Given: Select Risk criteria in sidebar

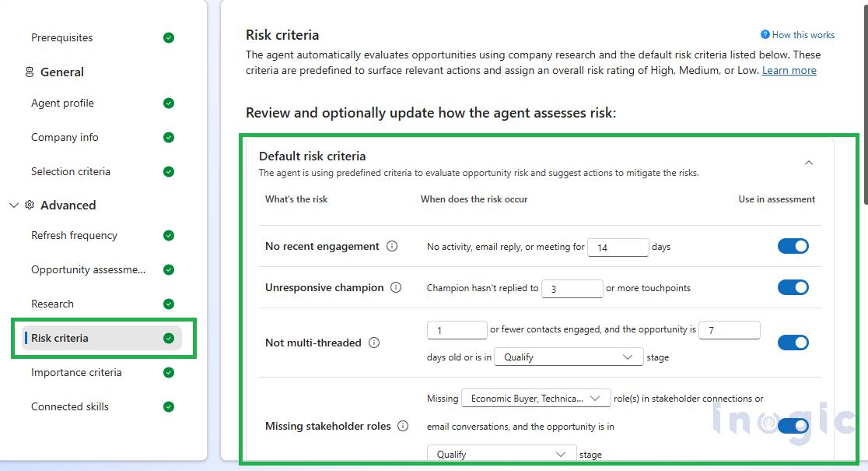Looking at the screenshot, I should click(x=103, y=338).
